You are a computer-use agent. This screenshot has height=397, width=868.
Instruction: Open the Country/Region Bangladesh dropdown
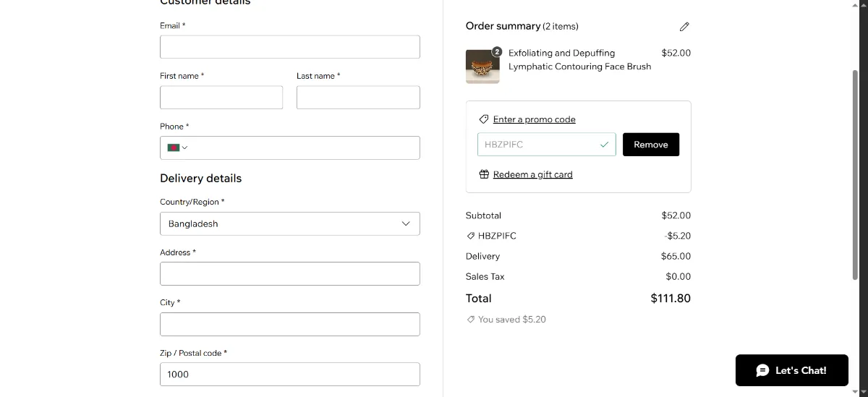coord(289,223)
